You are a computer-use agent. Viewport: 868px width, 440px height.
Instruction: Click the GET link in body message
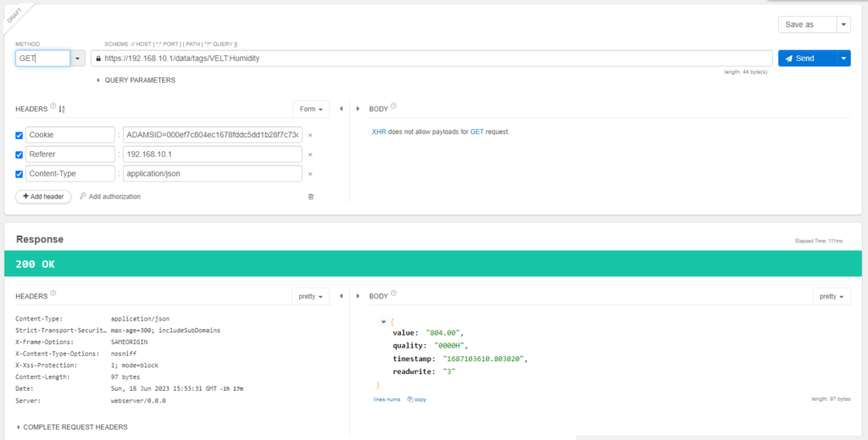coord(477,132)
